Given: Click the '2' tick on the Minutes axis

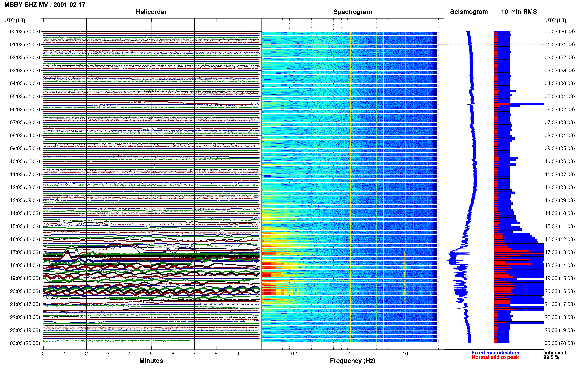Looking at the screenshot, I should coord(86,354).
